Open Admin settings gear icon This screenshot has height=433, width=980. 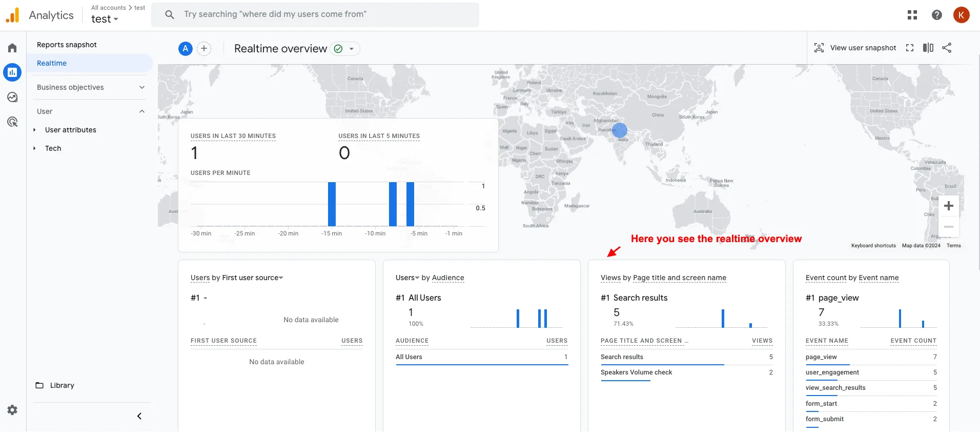coord(12,410)
